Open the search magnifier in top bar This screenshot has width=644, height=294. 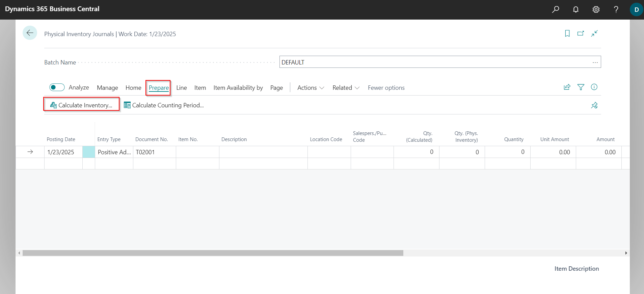(556, 9)
